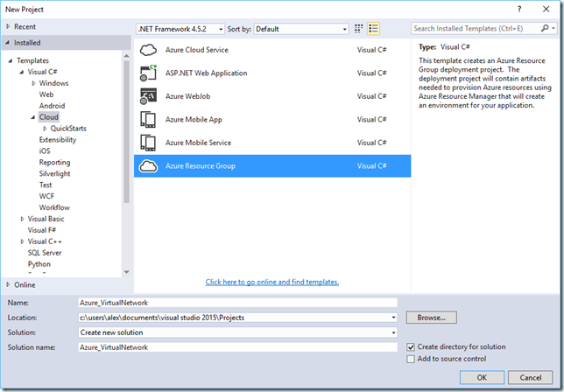Switch to medium icons list view
Screen dimensions: 564x392
[373, 29]
